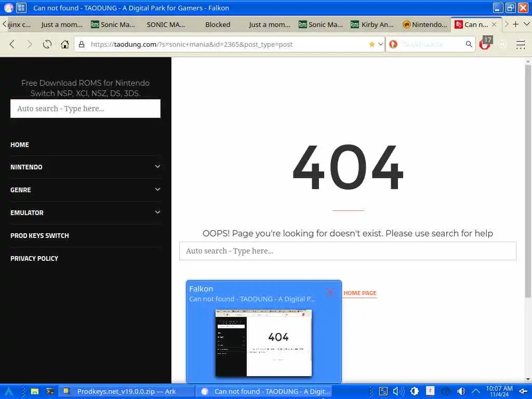The height and width of the screenshot is (399, 532).
Task: Open the brightness tray icon
Action: tap(414, 392)
